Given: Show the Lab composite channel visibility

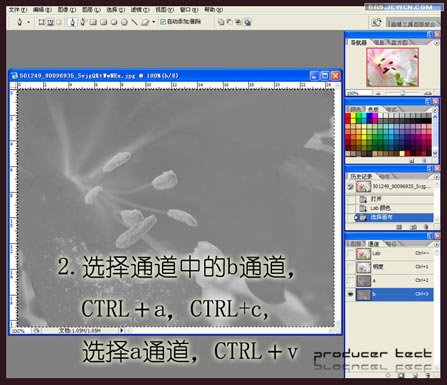Looking at the screenshot, I should 350,254.
